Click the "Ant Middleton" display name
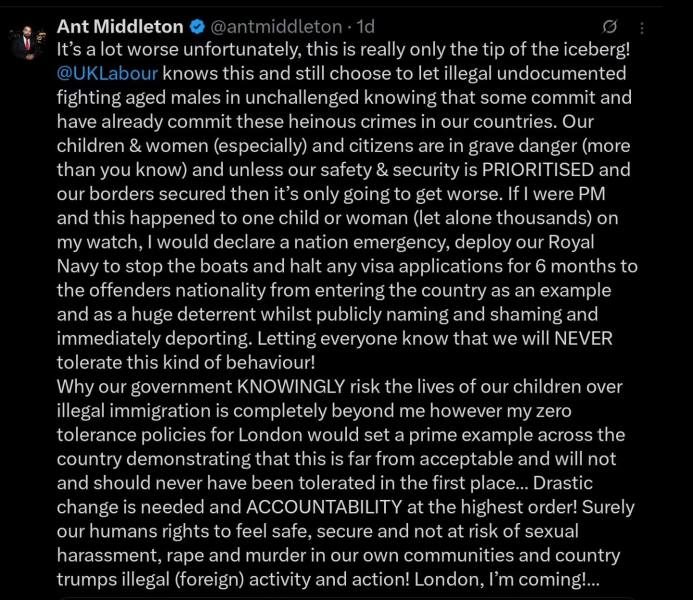The image size is (693, 600). (121, 26)
